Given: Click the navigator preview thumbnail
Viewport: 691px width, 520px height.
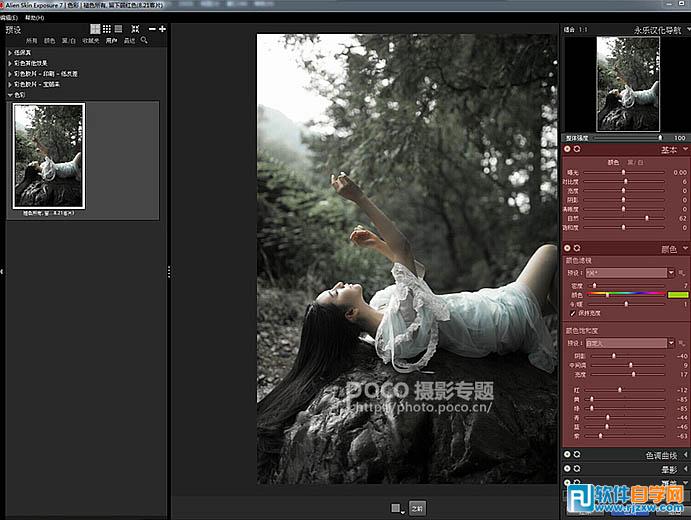Looking at the screenshot, I should point(628,84).
